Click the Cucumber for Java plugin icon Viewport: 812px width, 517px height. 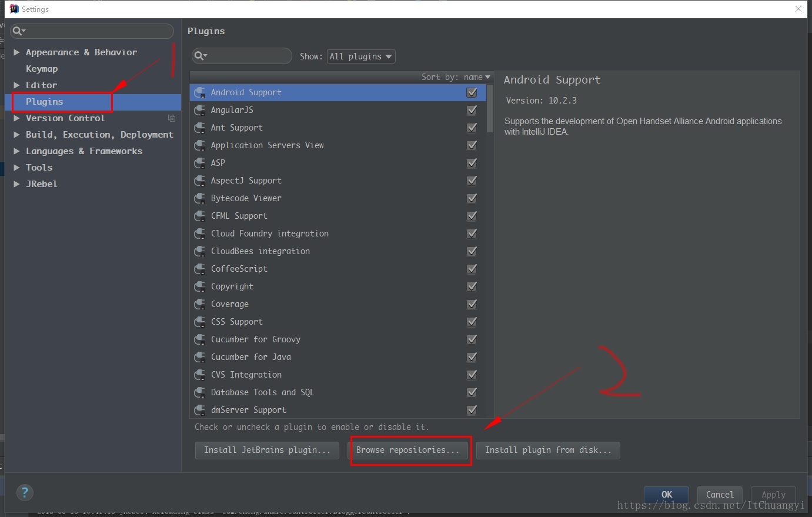pyautogui.click(x=200, y=357)
